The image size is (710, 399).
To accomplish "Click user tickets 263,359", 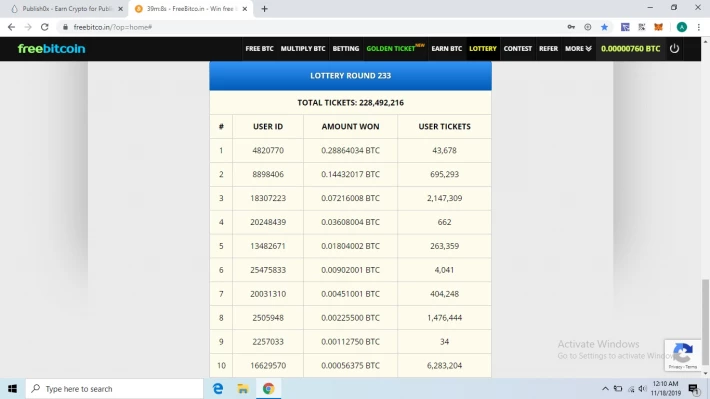I will (x=444, y=246).
